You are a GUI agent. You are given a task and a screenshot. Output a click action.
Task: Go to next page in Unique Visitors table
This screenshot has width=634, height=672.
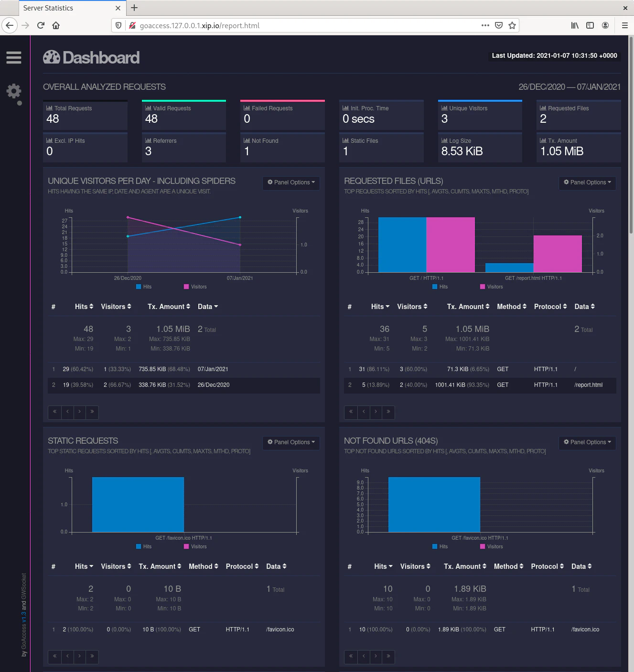(80, 412)
